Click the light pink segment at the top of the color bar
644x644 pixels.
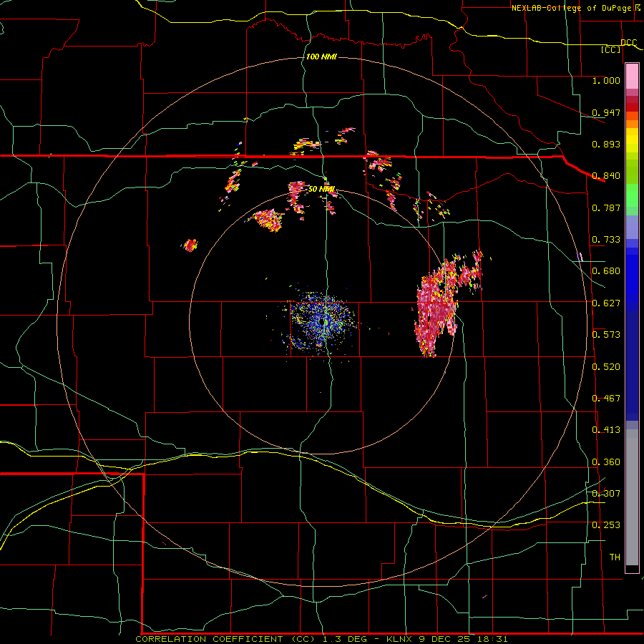click(632, 77)
